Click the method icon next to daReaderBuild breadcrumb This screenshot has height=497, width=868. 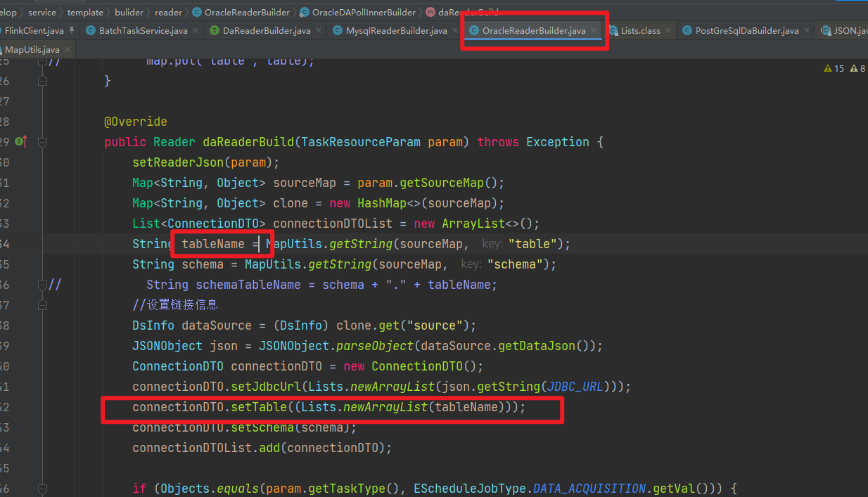coord(429,12)
